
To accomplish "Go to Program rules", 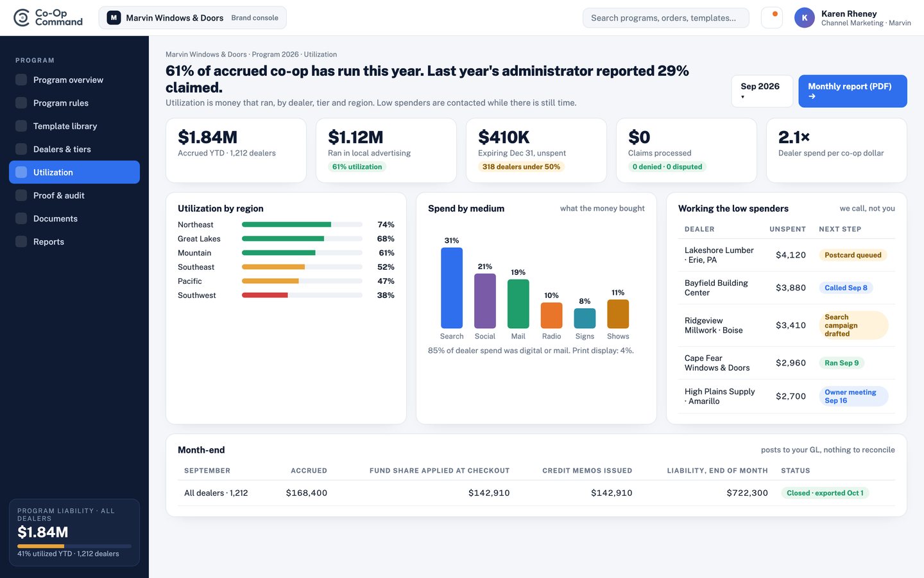I will click(74, 103).
